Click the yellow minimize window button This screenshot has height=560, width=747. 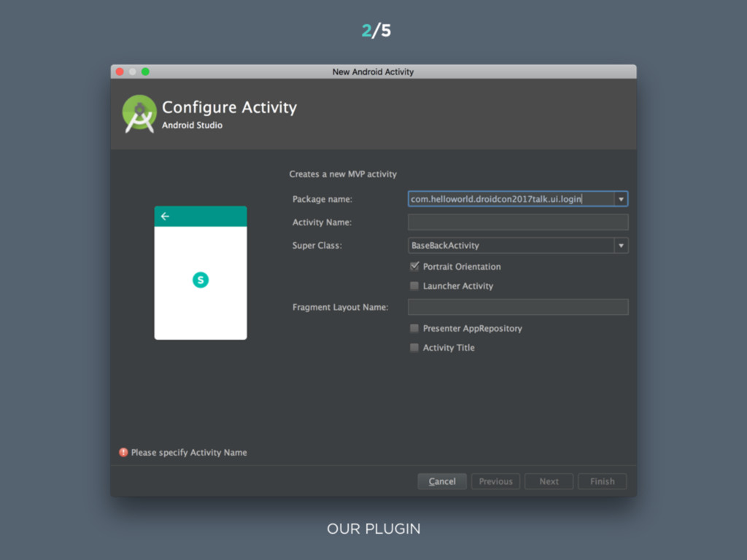tap(133, 71)
